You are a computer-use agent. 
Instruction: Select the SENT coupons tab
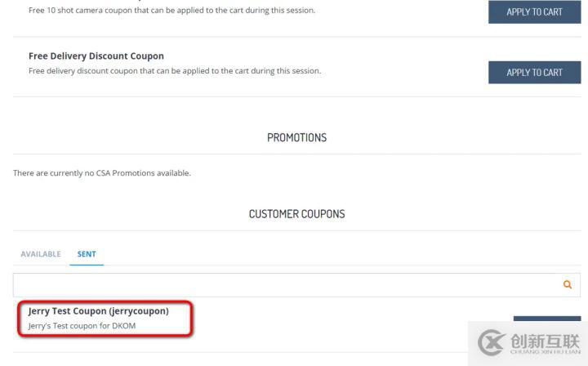[87, 254]
